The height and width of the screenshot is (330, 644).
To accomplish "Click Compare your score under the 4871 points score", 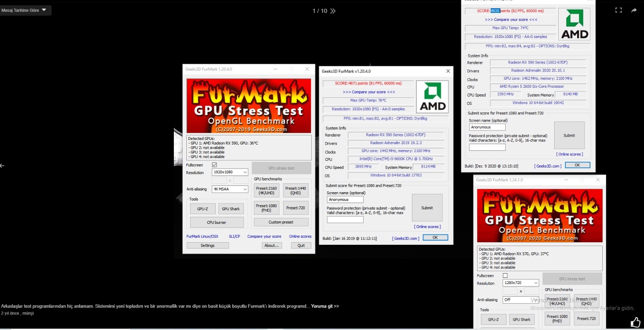I will 369,92.
